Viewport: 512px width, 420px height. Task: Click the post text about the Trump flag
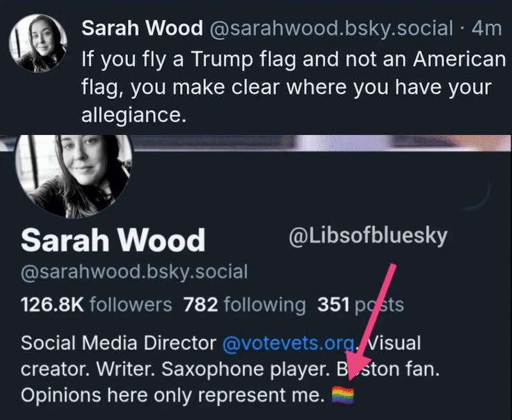[293, 87]
